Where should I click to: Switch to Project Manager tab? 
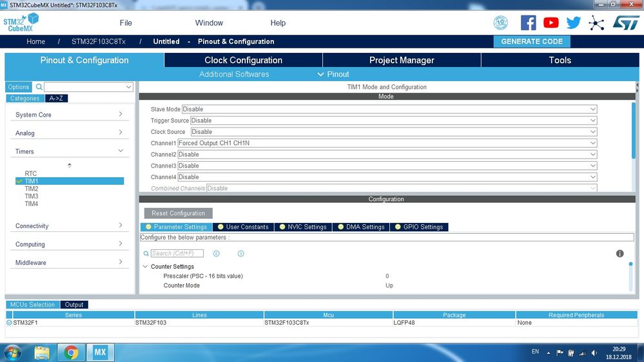coord(402,61)
